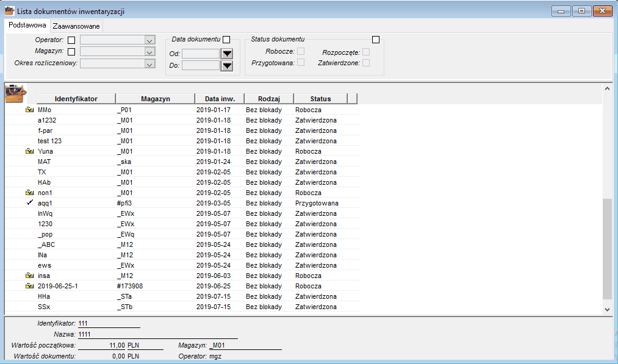Viewport: 618px width, 364px height.
Task: Click the Magazyn _M01 detail field
Action: (x=245, y=346)
